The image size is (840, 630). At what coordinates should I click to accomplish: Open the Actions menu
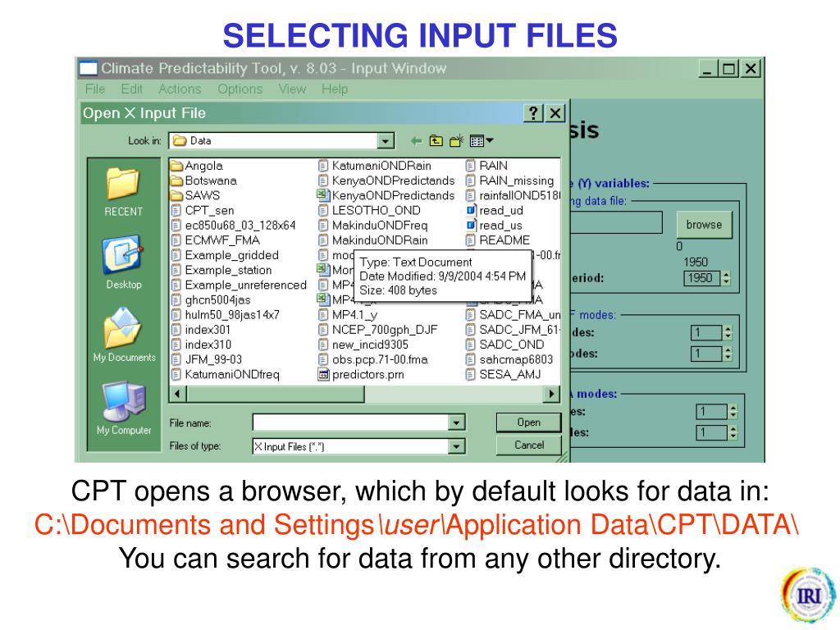point(180,89)
